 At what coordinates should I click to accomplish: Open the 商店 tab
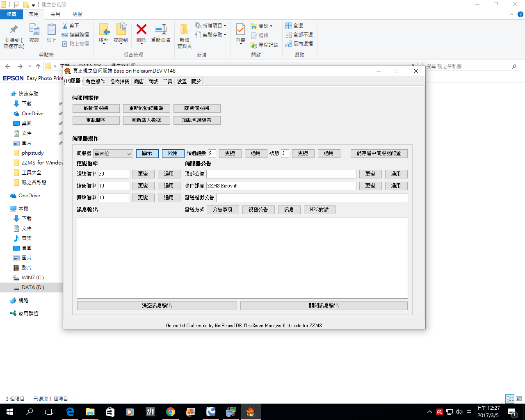click(139, 82)
